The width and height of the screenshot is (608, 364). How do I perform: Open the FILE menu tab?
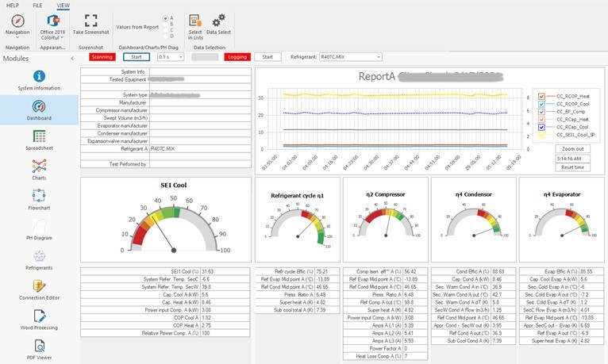[37, 6]
